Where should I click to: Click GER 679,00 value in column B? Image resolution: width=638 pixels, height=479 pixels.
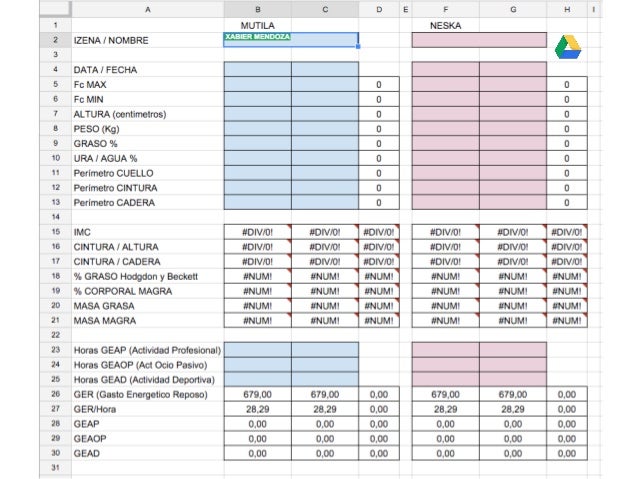coord(258,394)
